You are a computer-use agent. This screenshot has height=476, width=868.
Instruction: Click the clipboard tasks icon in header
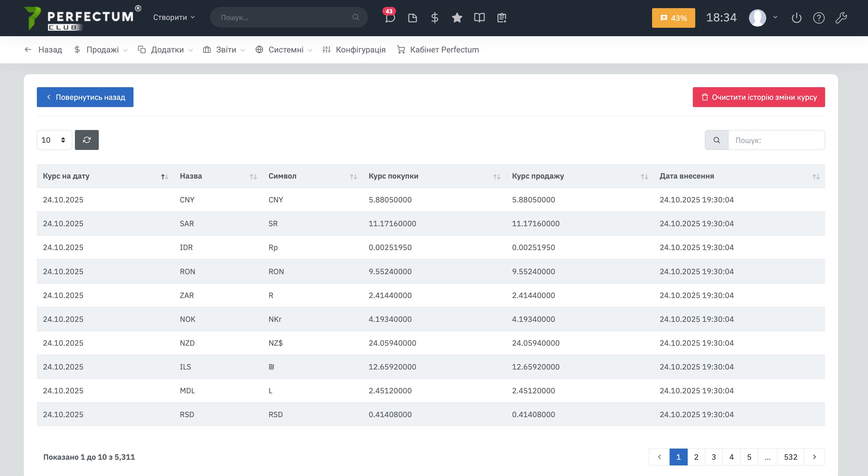(x=502, y=17)
